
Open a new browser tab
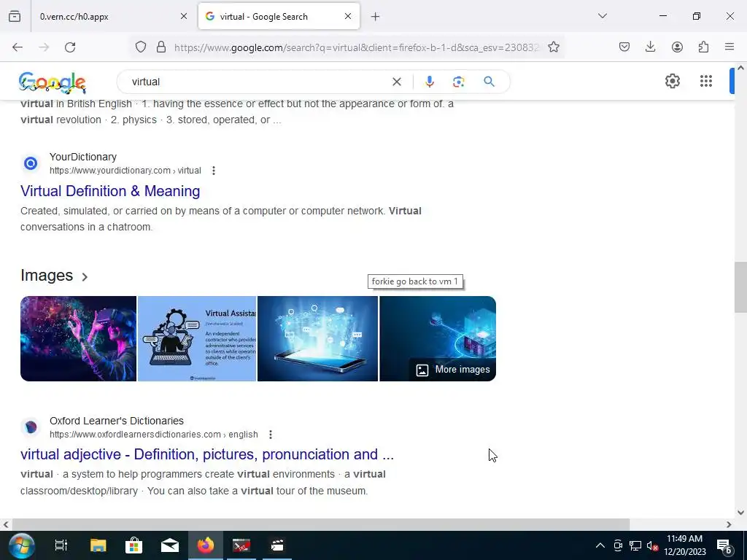[x=376, y=17]
